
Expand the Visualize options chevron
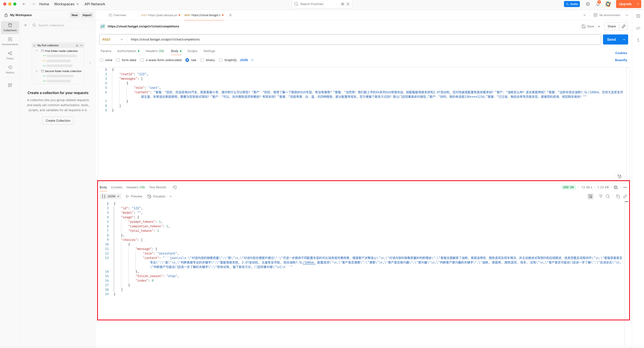click(171, 196)
